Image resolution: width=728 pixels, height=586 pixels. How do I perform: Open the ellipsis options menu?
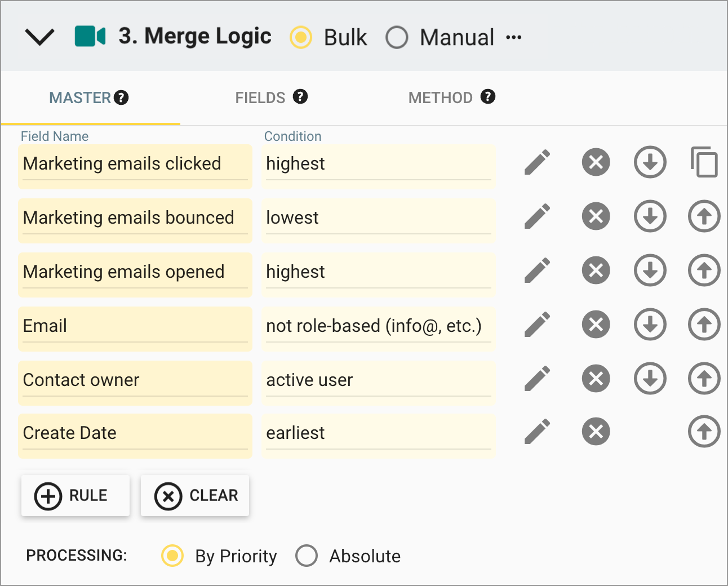[x=514, y=37]
